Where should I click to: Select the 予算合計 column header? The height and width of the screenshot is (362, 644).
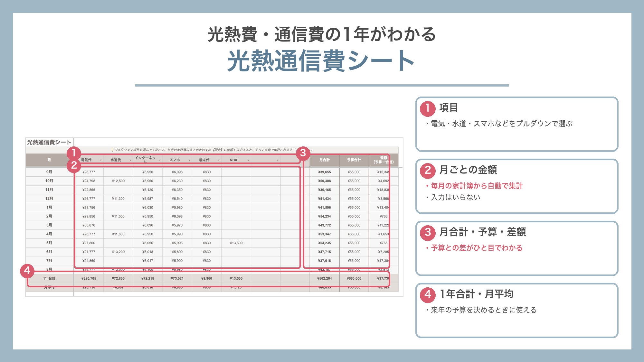pos(354,160)
